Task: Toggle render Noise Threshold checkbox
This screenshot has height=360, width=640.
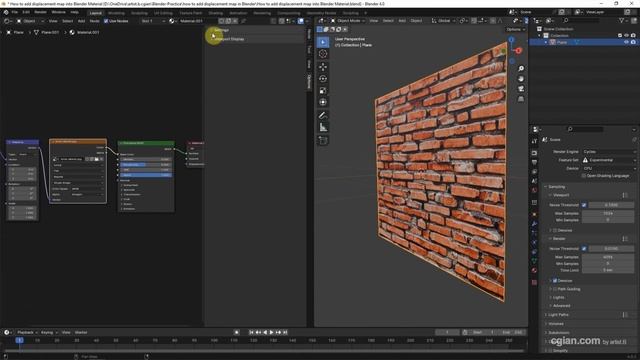Action: tap(584, 249)
